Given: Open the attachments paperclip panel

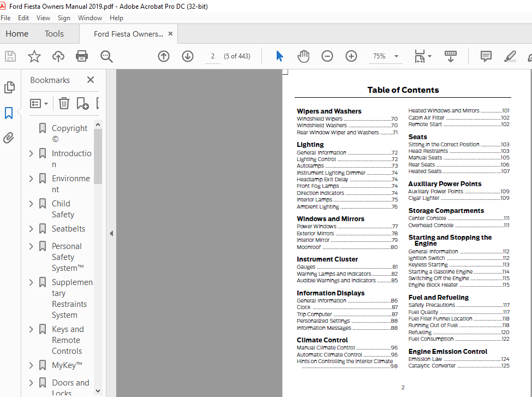Looking at the screenshot, I should pos(9,138).
